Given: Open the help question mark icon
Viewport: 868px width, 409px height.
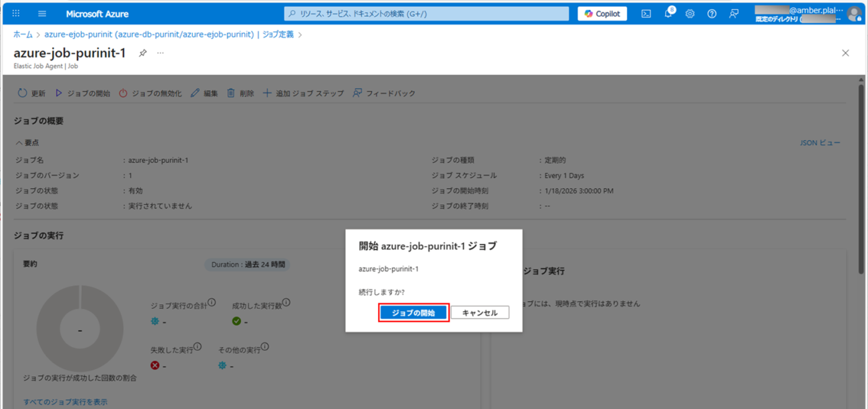Looking at the screenshot, I should [712, 13].
